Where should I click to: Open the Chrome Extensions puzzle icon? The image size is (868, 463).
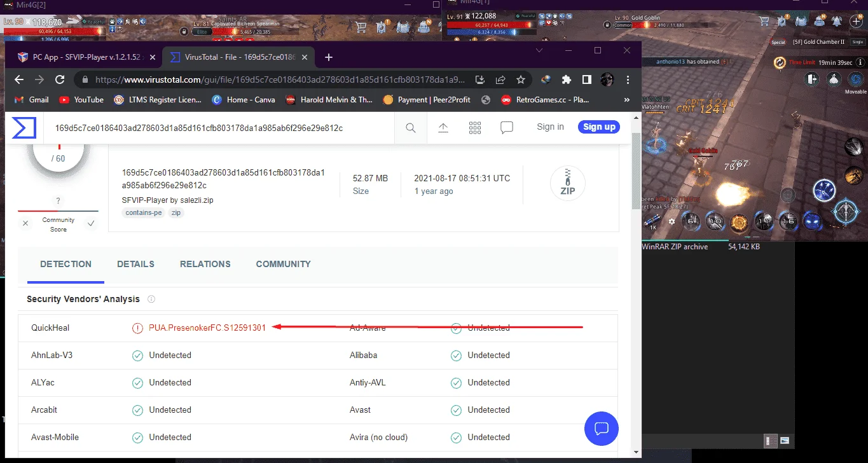click(x=567, y=80)
